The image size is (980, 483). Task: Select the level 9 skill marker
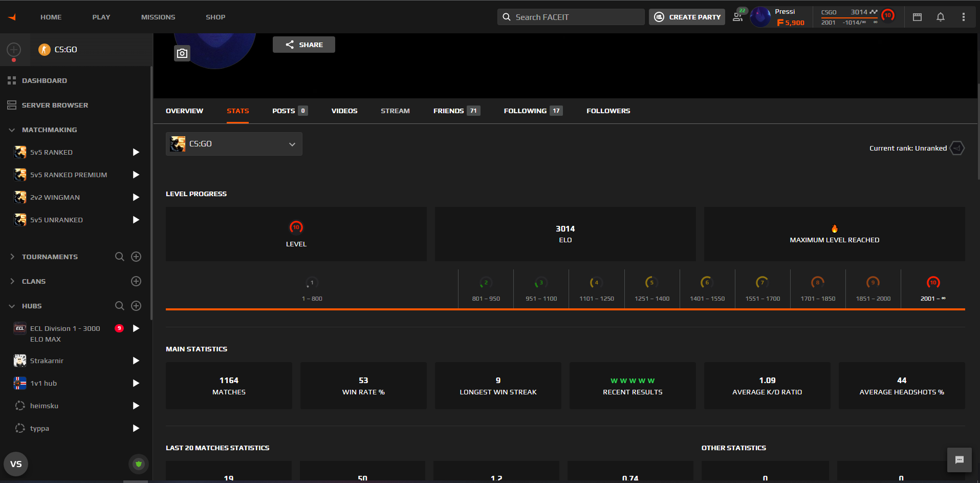point(873,283)
